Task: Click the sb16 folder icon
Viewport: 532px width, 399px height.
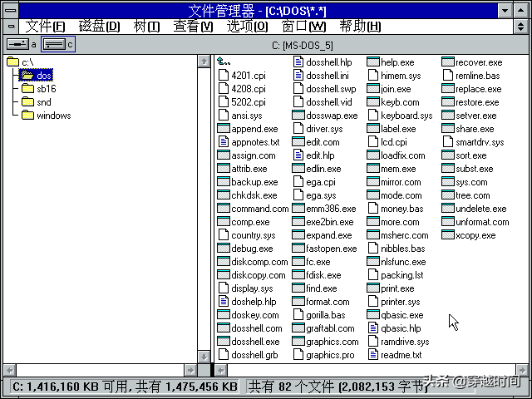Action: coord(27,89)
